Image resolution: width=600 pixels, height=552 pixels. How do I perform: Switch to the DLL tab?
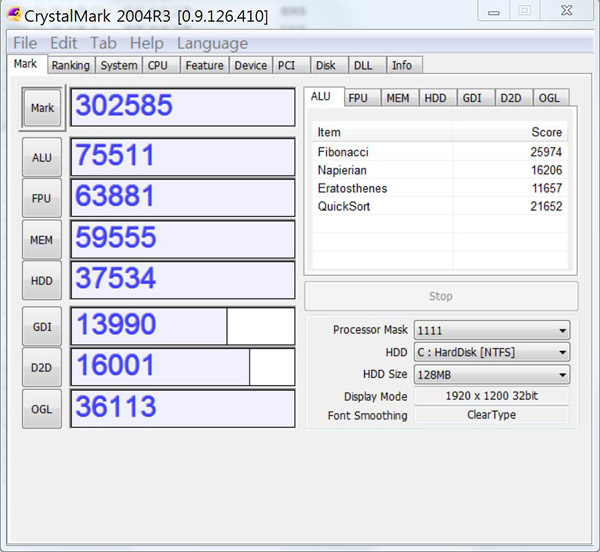pos(367,65)
